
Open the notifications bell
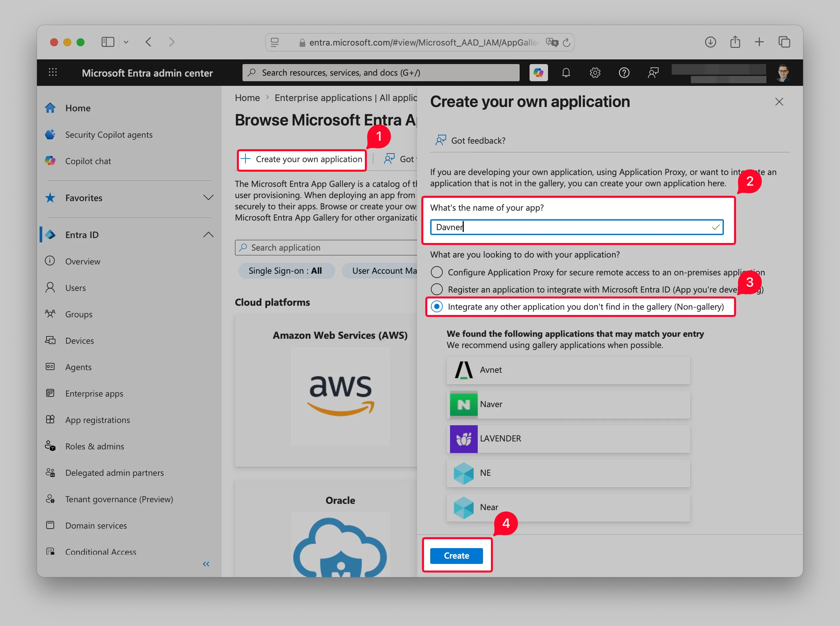[566, 72]
